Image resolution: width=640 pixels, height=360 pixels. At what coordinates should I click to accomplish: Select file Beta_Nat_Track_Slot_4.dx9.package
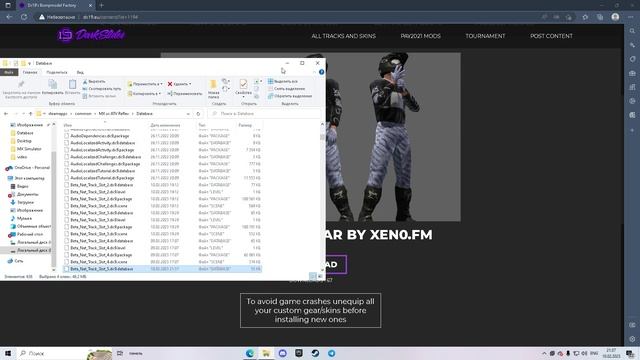pyautogui.click(x=101, y=255)
